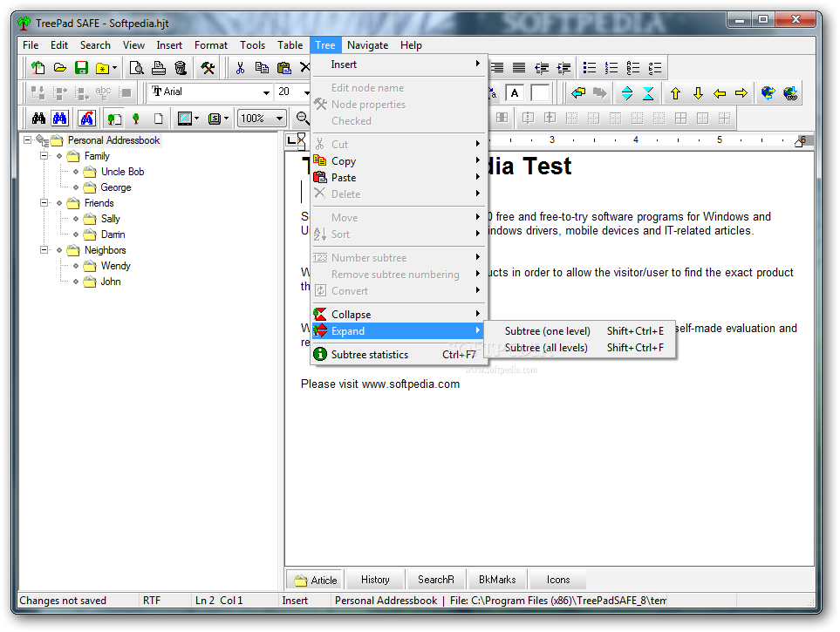Open the Arial font name dropdown
The width and height of the screenshot is (840, 632).
tap(266, 92)
